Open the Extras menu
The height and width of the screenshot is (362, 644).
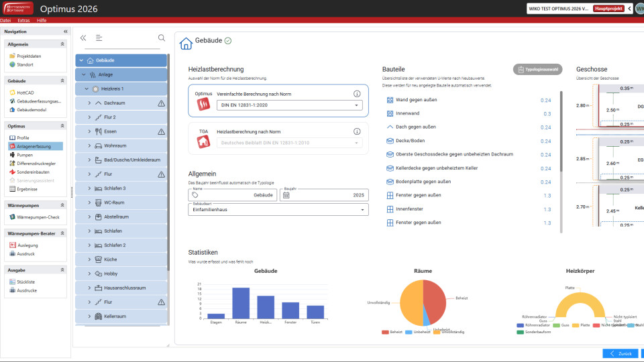(23, 21)
